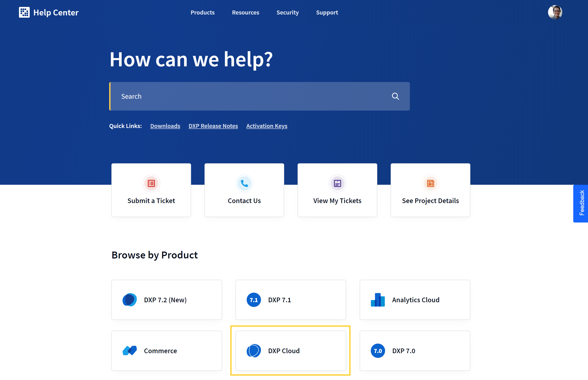Click the Submit a Ticket icon
This screenshot has width=588, height=380.
pyautogui.click(x=152, y=183)
